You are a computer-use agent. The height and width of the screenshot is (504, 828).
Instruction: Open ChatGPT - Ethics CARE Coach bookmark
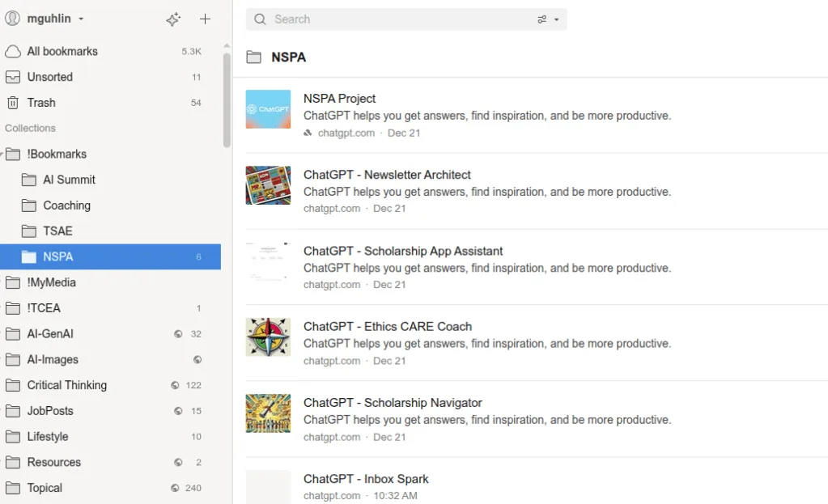388,327
